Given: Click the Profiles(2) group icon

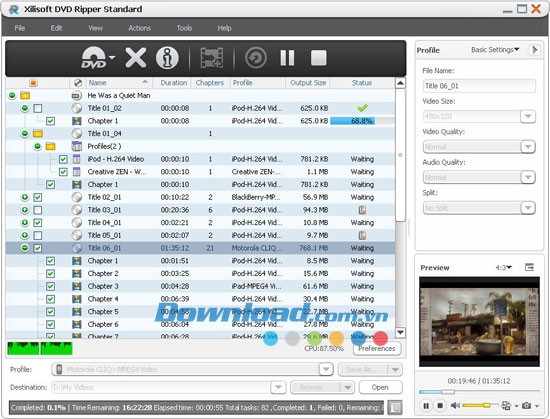Looking at the screenshot, I should [x=76, y=146].
